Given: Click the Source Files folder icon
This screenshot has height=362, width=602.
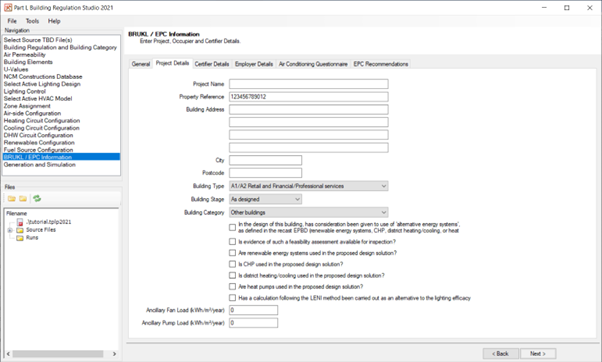Looking at the screenshot, I should [x=20, y=230].
